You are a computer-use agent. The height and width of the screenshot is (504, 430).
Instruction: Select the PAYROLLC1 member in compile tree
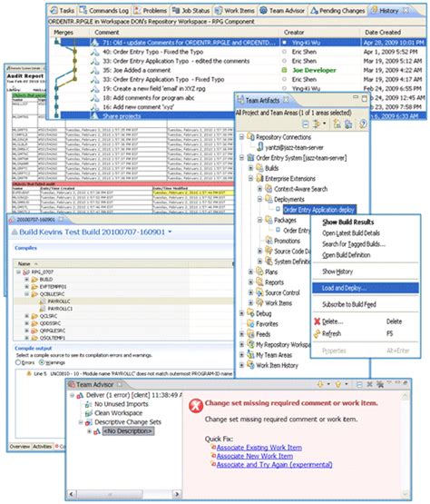pyautogui.click(x=60, y=309)
